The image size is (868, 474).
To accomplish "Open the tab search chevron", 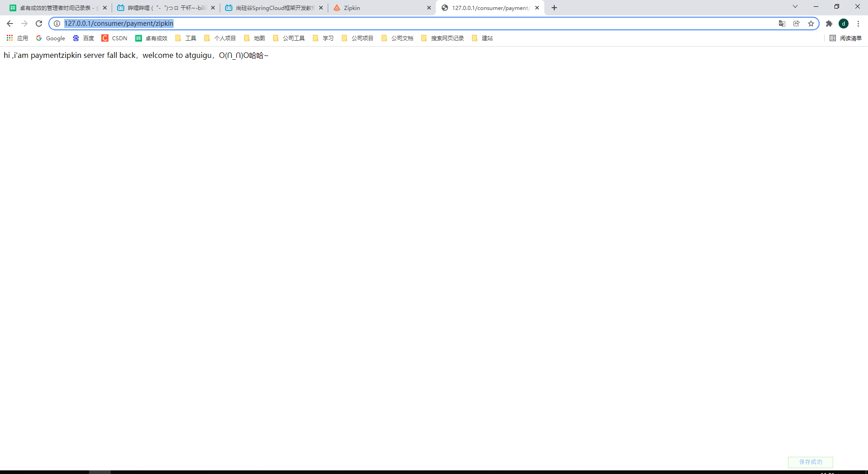I will click(795, 6).
